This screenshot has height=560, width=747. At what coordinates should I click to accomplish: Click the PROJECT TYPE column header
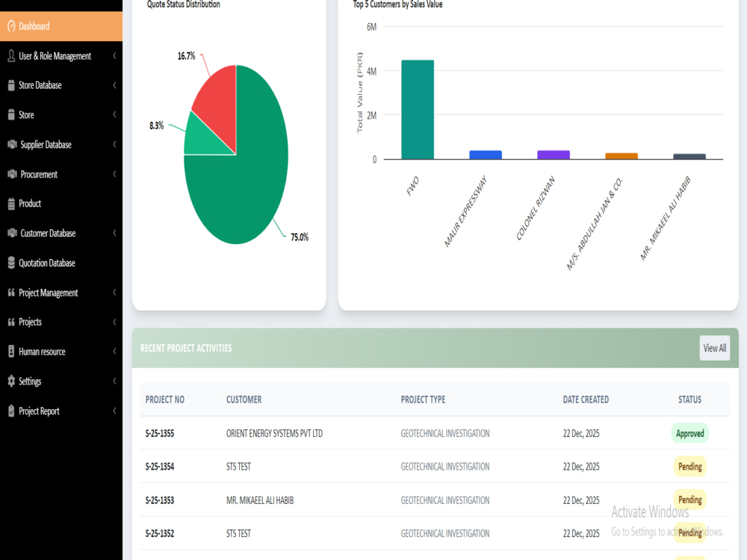[x=423, y=399]
